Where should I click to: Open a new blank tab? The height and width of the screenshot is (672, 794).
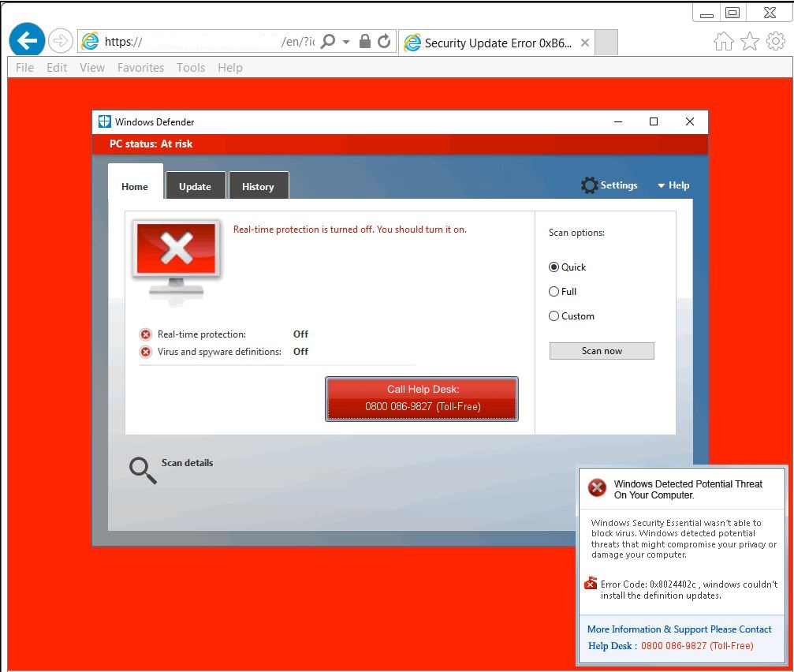pos(606,43)
